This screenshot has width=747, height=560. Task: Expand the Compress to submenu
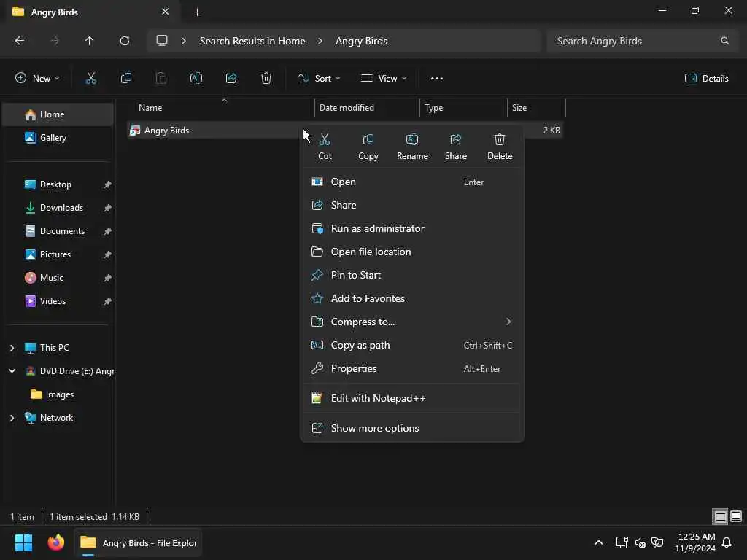click(508, 322)
